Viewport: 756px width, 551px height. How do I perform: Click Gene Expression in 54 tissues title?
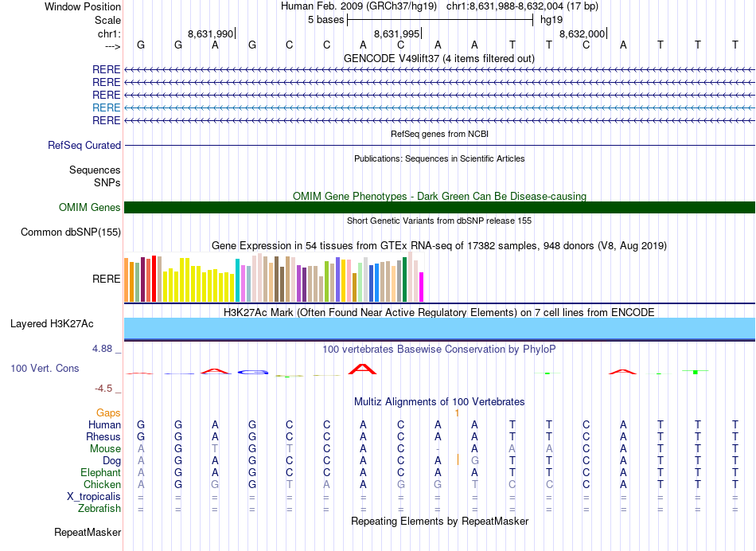point(439,245)
